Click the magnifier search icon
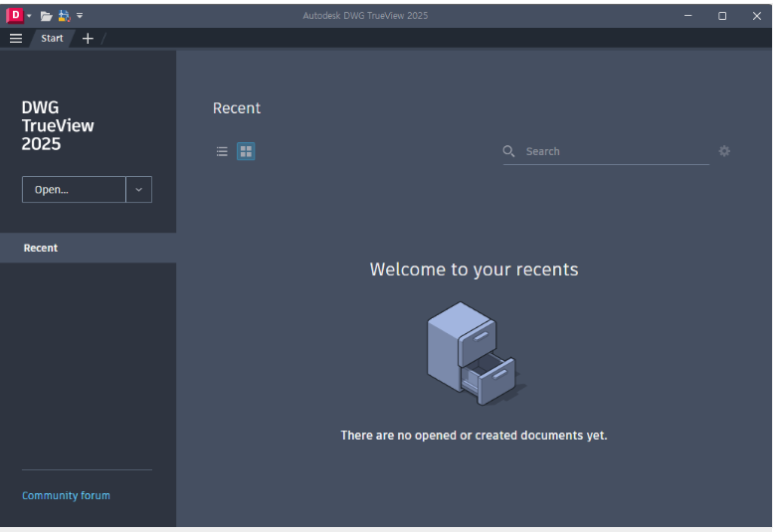 coord(508,151)
